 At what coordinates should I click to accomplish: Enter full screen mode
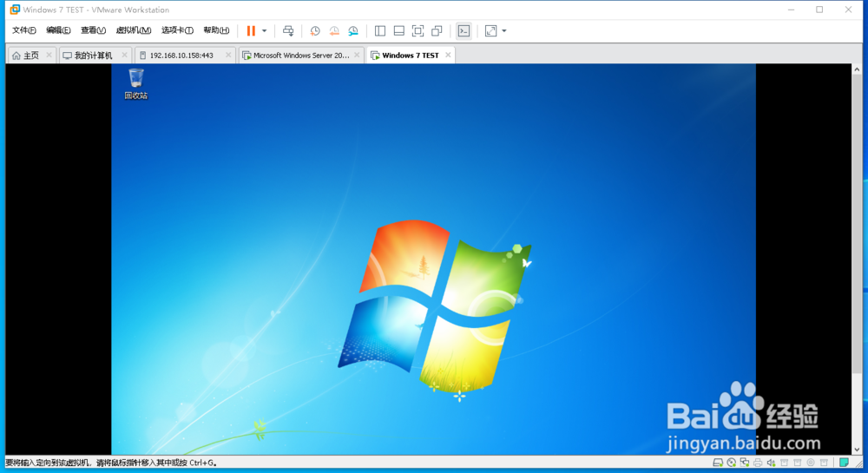[418, 31]
